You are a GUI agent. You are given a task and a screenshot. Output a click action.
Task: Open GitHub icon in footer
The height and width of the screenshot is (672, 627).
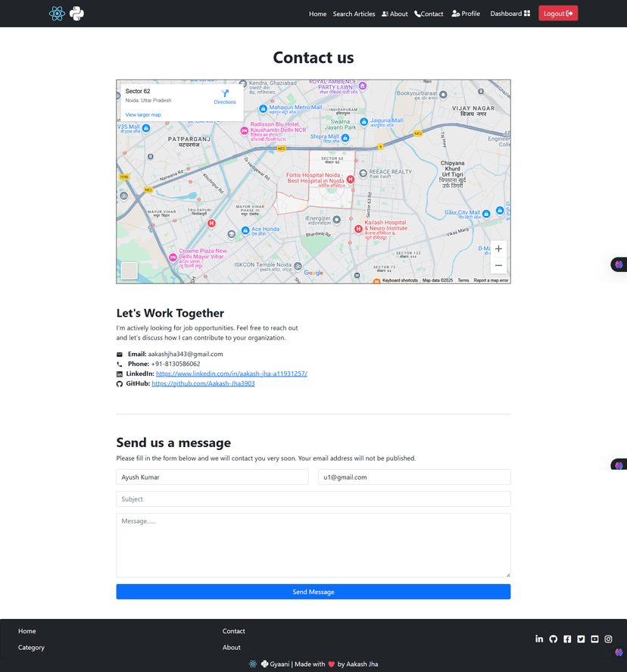coord(554,639)
